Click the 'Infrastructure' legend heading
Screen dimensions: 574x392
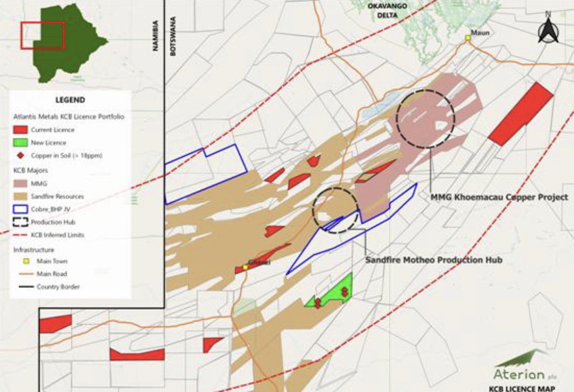[x=34, y=250]
